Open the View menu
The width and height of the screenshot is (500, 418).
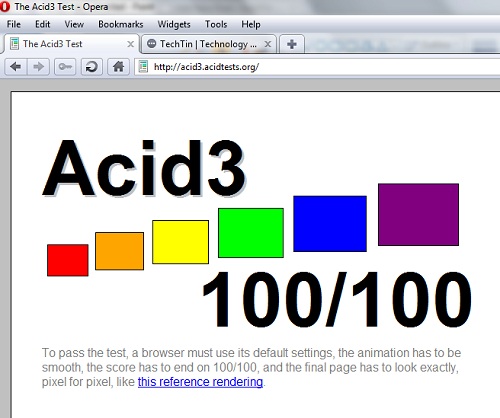[x=74, y=24]
